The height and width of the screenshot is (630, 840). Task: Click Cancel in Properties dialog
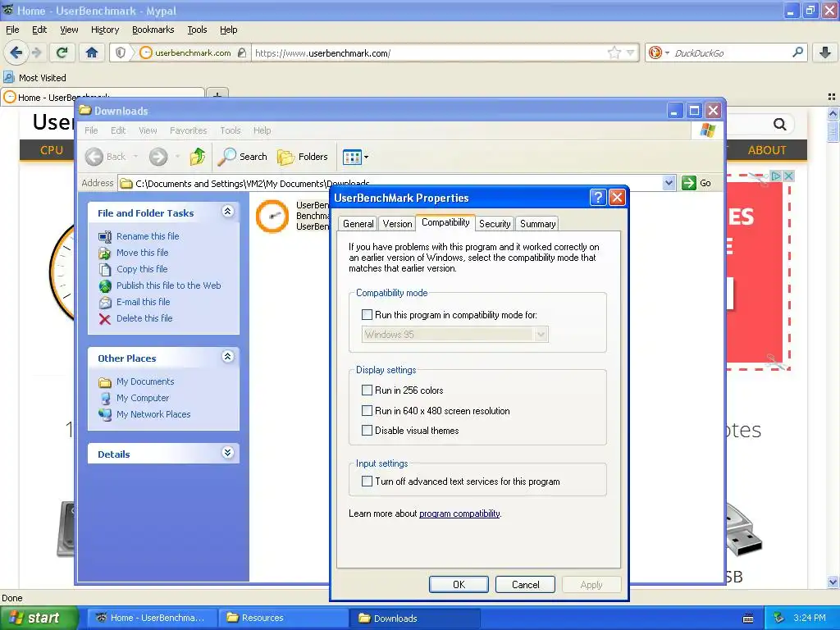click(x=525, y=584)
